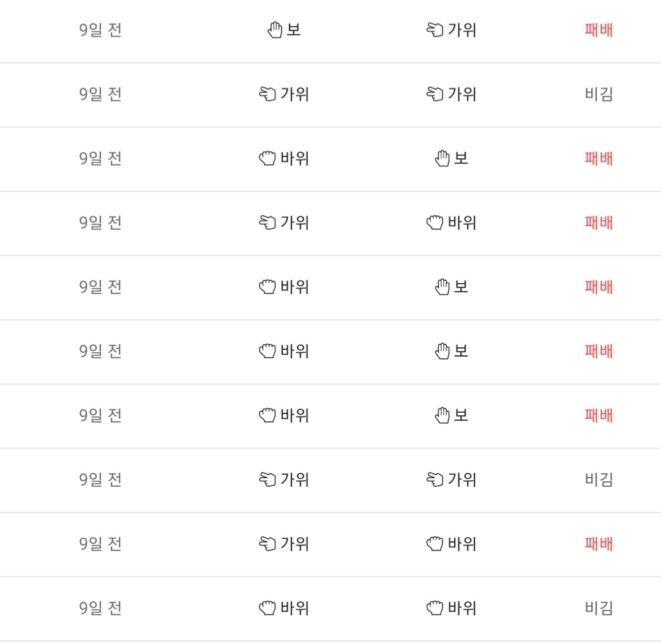Click the 바위 icon in the last 패배 row
The image size is (661, 644).
point(435,544)
